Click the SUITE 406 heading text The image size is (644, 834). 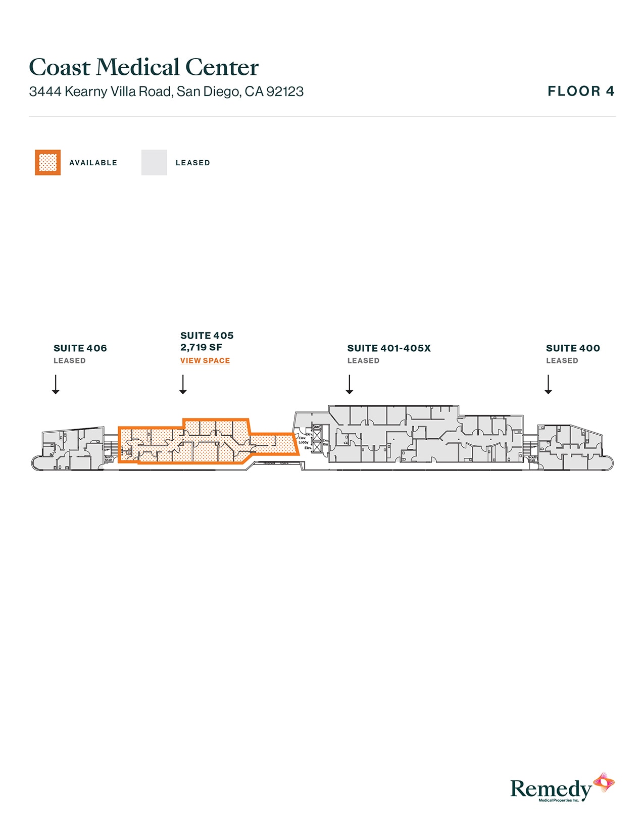(x=80, y=348)
